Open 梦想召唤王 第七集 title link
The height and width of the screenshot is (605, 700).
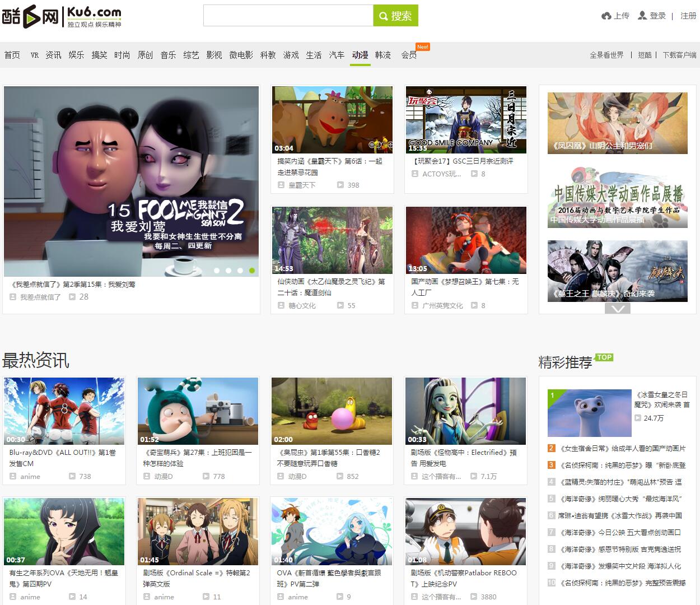tap(465, 287)
